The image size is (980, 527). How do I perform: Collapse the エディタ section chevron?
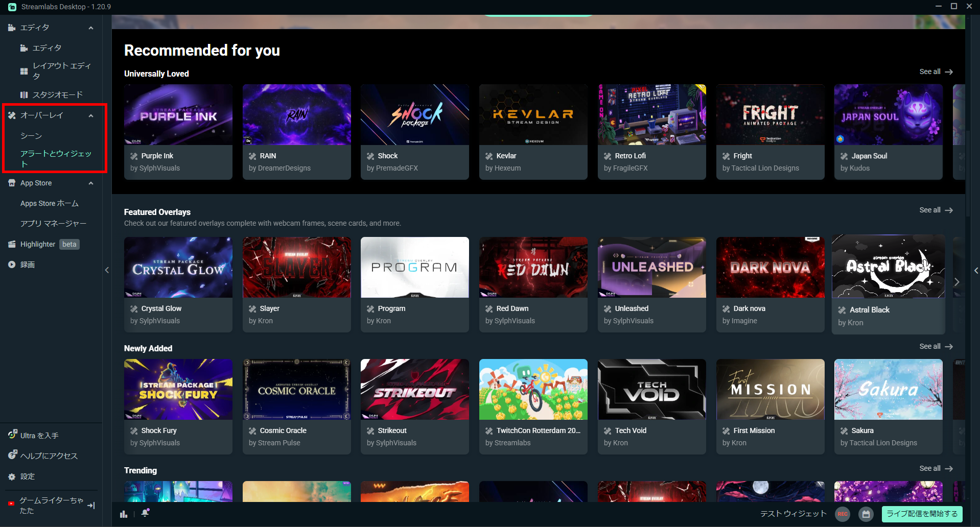pos(91,28)
